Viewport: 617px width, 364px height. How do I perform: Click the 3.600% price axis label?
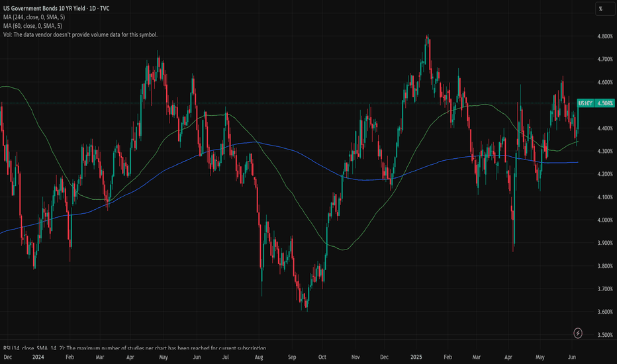[x=605, y=312]
